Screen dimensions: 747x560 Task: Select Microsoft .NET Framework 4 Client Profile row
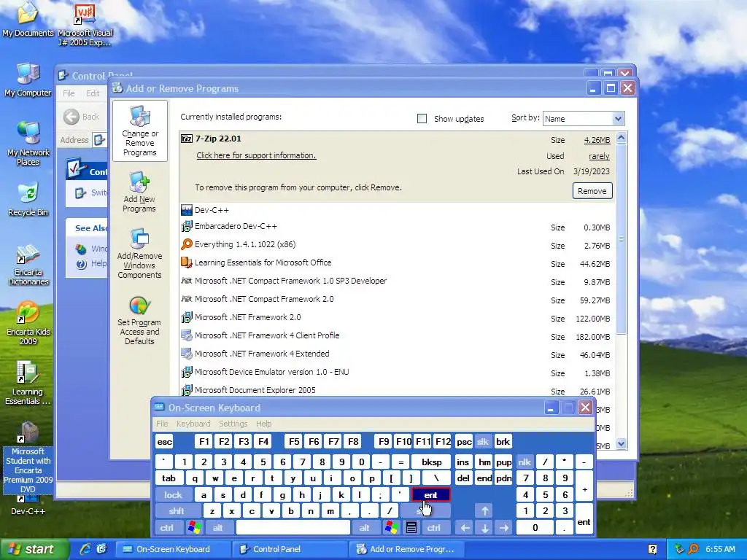point(397,335)
